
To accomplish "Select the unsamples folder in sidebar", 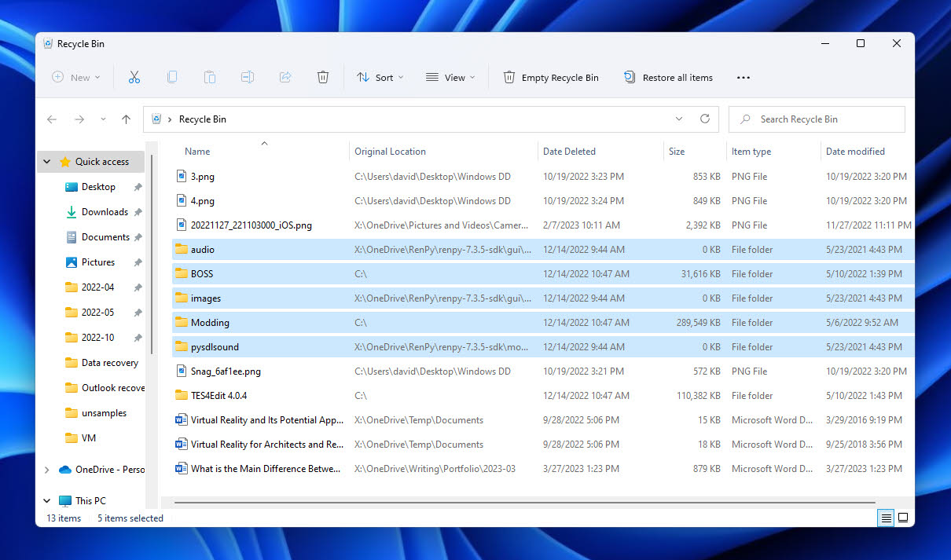I will [x=104, y=413].
